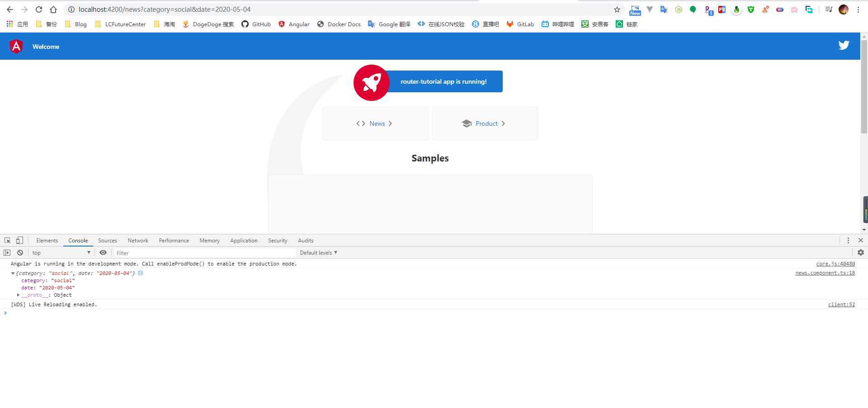
Task: Open the client:52 source link
Action: coord(841,304)
